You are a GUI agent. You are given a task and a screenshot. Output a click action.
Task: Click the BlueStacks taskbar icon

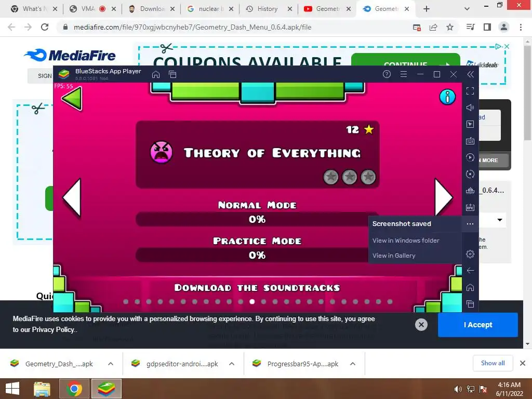pyautogui.click(x=106, y=389)
